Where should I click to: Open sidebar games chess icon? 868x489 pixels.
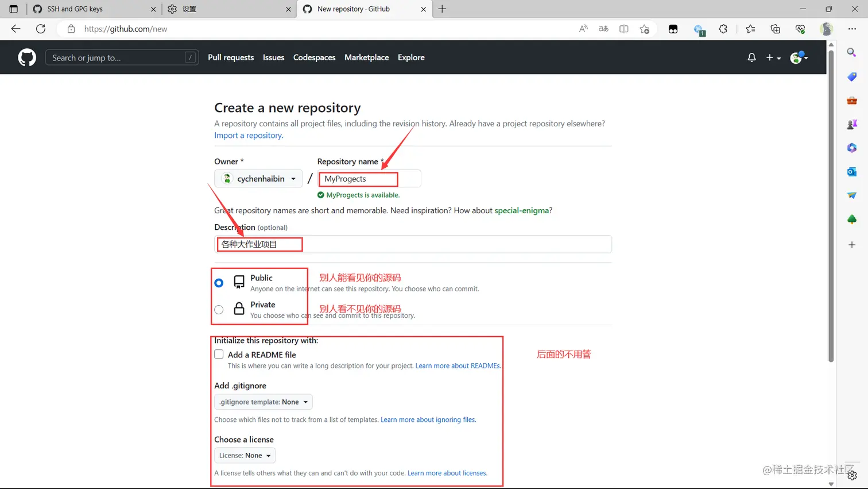852,124
